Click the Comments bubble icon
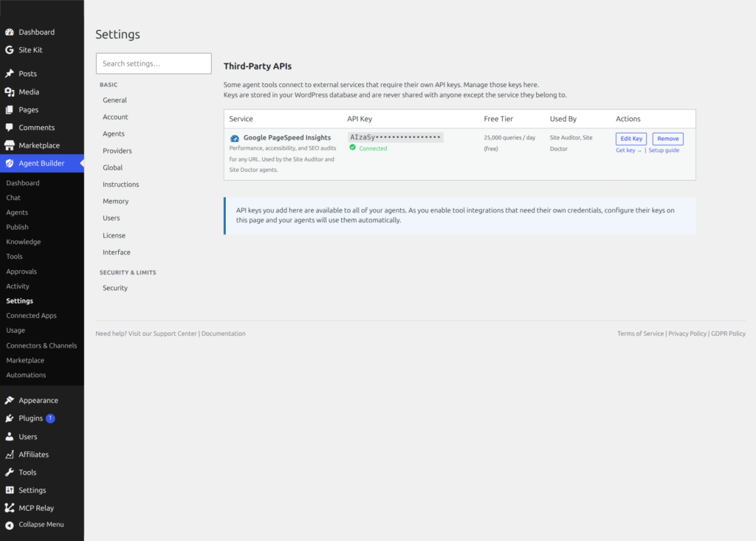The image size is (756, 541). pyautogui.click(x=9, y=127)
